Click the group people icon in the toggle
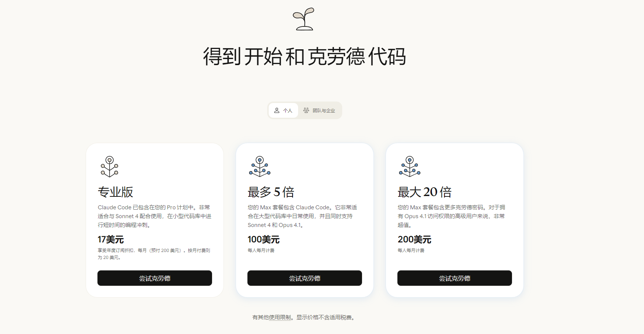The image size is (644, 334). pyautogui.click(x=306, y=110)
